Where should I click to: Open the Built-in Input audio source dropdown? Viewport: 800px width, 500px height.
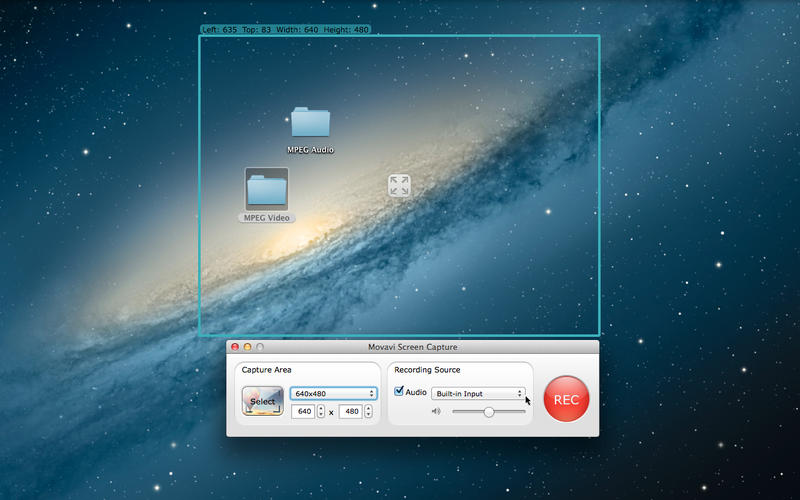pos(478,393)
